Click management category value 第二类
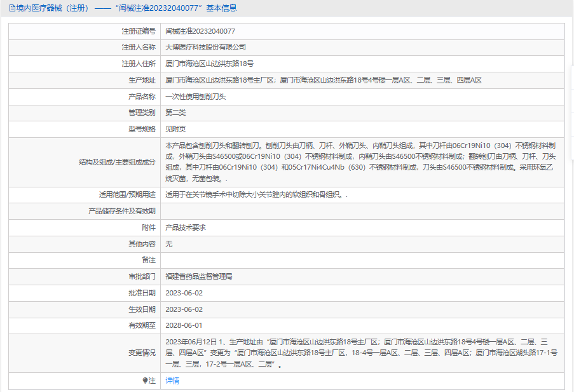The image size is (574, 392). click(175, 113)
